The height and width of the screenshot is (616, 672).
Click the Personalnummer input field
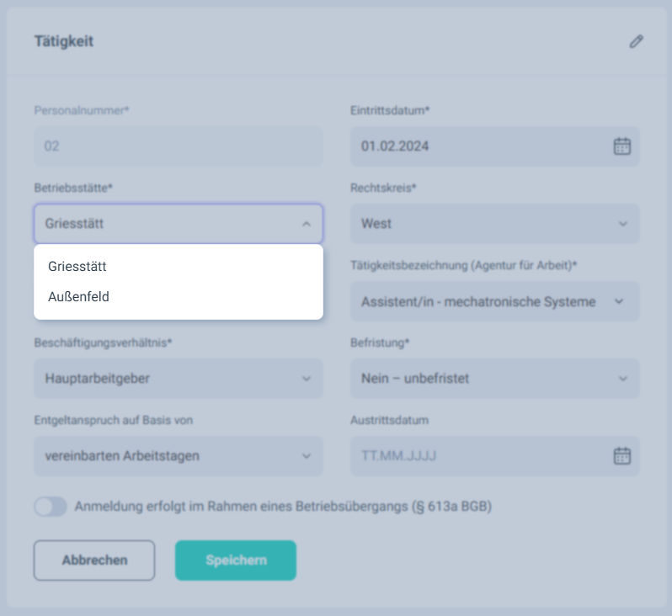click(178, 146)
